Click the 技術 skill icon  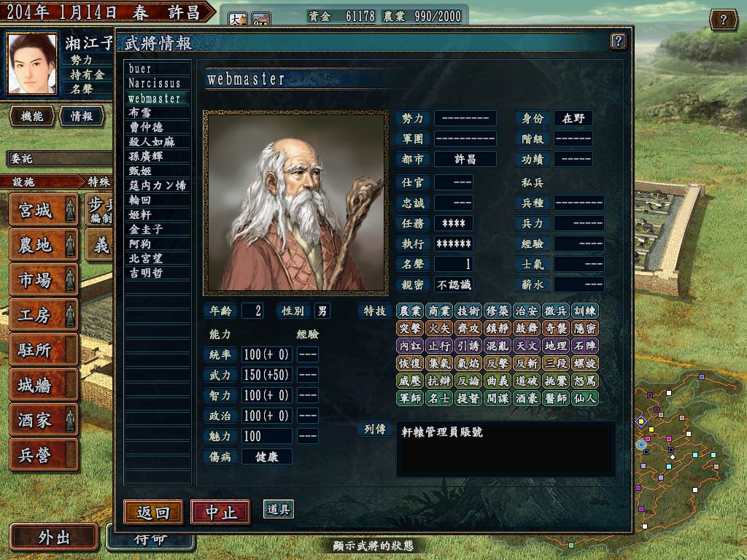(468, 311)
